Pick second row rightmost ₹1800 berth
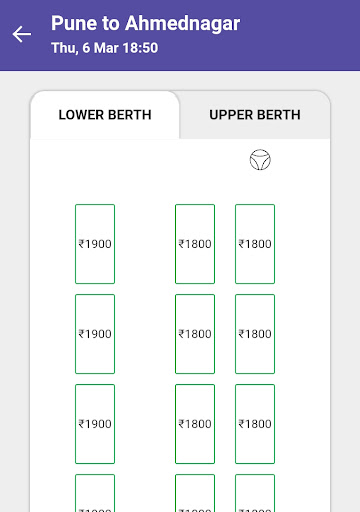The image size is (360, 512). (x=255, y=334)
